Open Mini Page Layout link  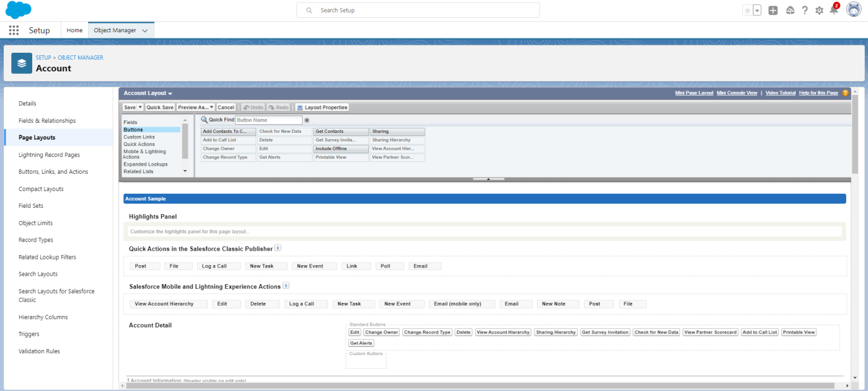[x=694, y=93]
